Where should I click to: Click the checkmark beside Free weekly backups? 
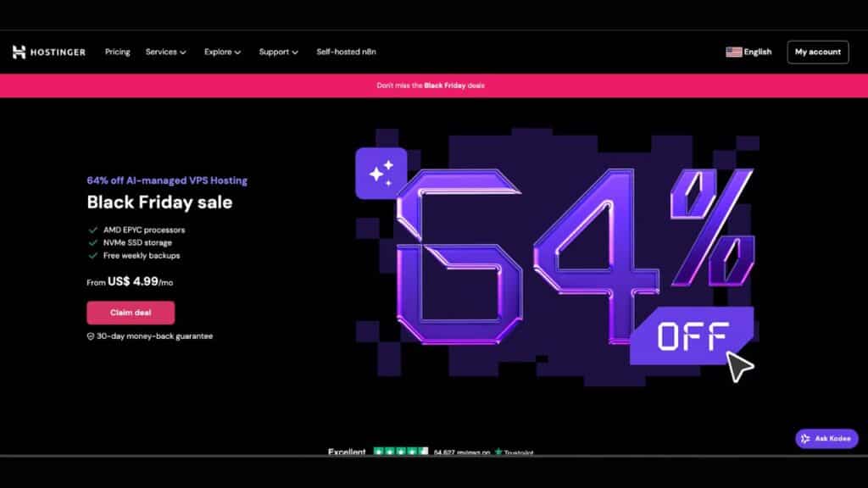click(92, 255)
